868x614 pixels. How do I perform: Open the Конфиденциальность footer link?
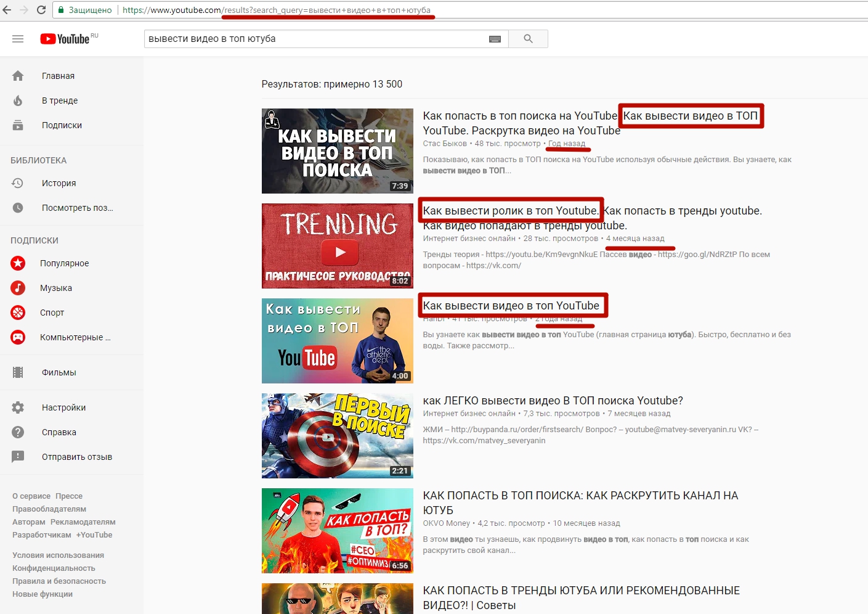tap(54, 568)
